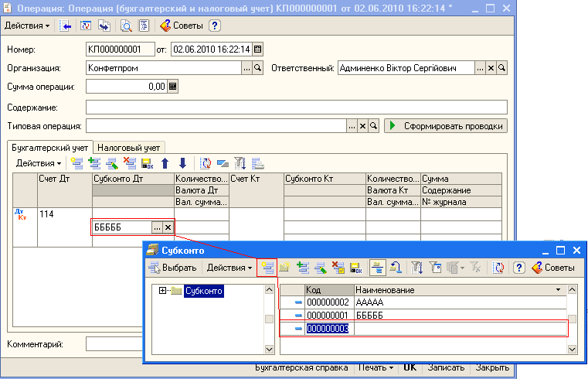Switch to the Налоговый учет tab

(x=129, y=147)
